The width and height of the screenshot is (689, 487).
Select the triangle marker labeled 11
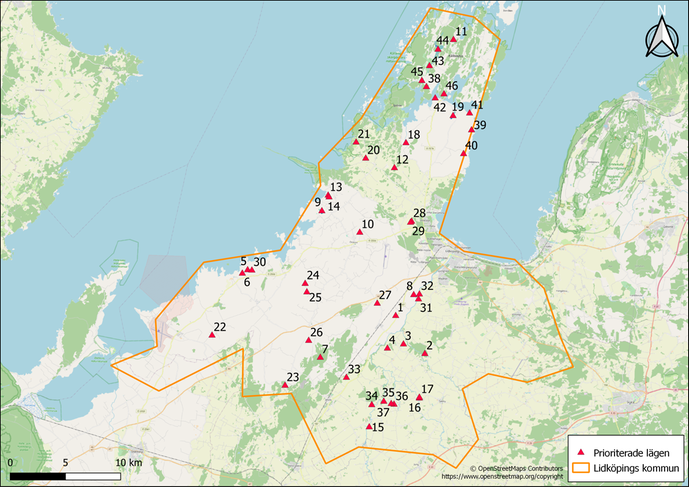click(452, 39)
